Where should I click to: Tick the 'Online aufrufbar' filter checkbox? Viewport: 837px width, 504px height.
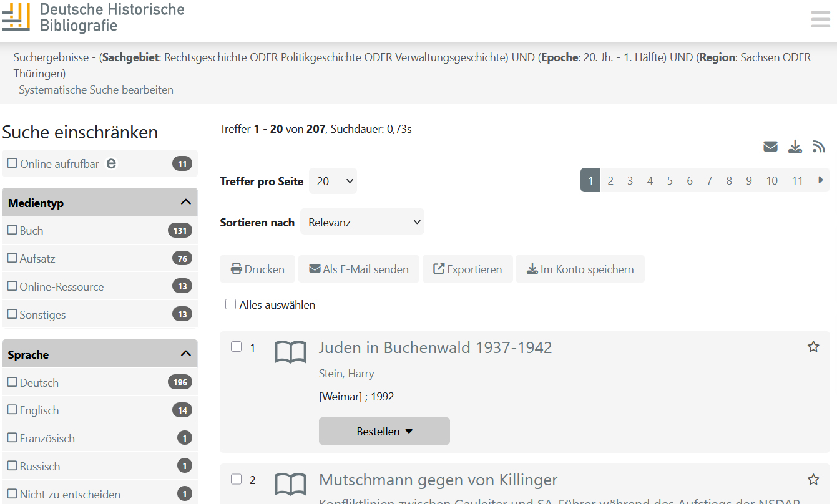click(x=12, y=163)
